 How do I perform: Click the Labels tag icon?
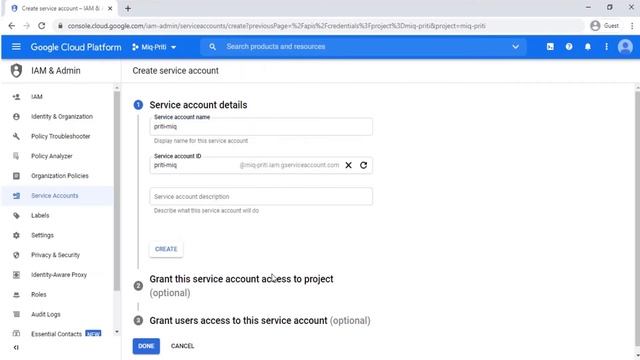click(16, 215)
